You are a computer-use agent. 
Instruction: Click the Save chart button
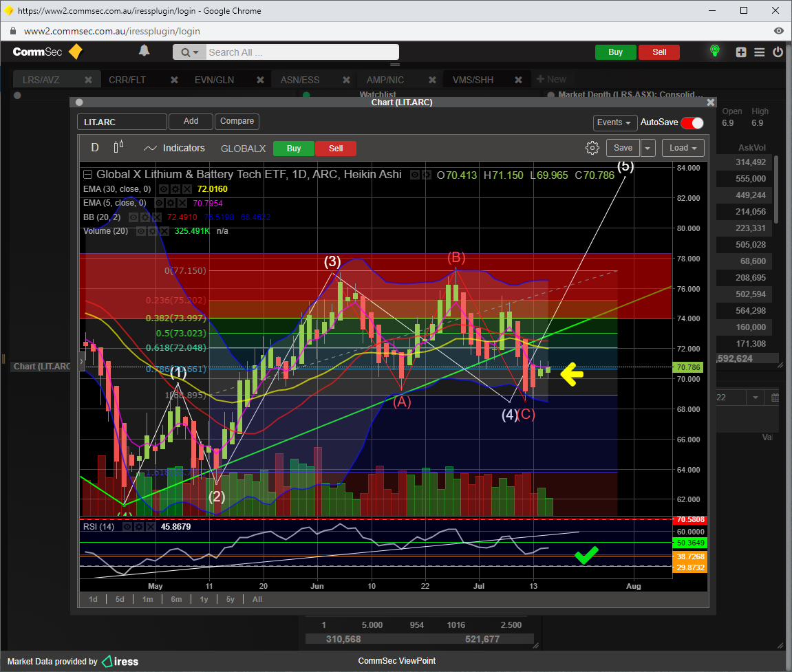coord(623,148)
